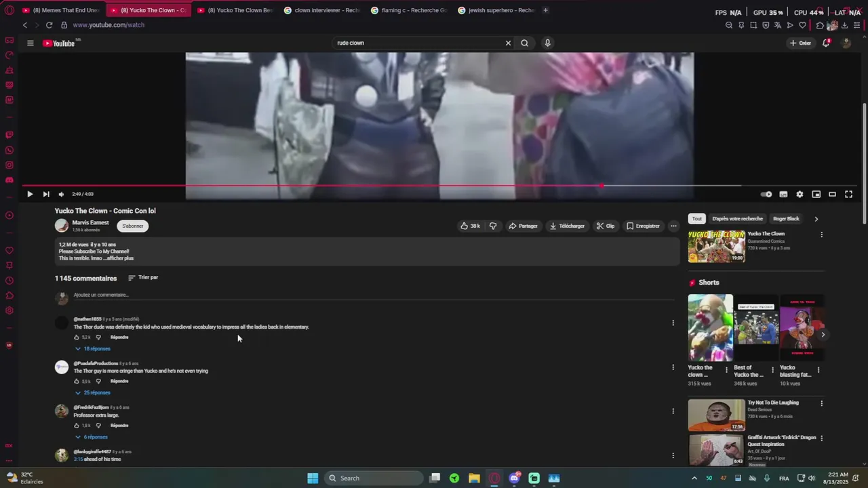The height and width of the screenshot is (488, 868).
Task: Click the search magnifier button
Action: (x=524, y=43)
